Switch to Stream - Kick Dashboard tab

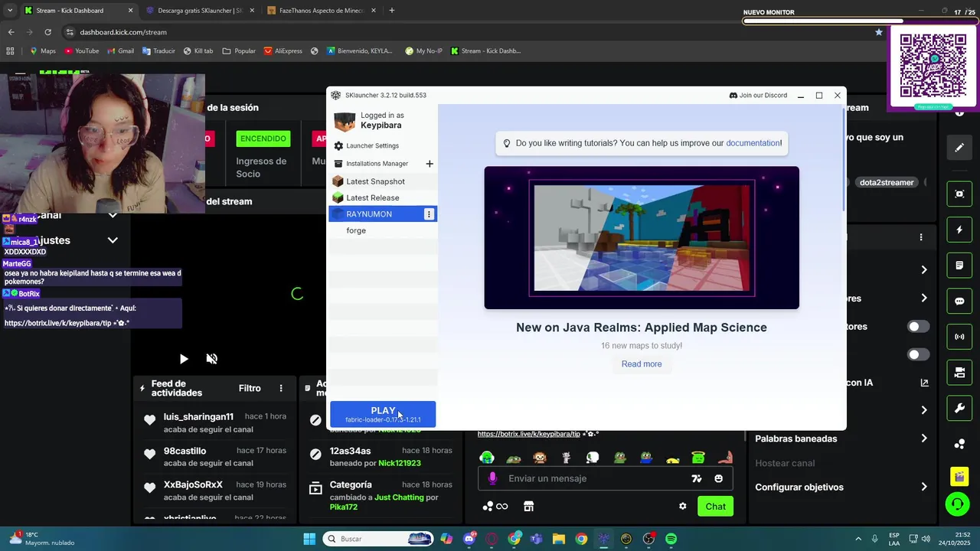pos(78,11)
